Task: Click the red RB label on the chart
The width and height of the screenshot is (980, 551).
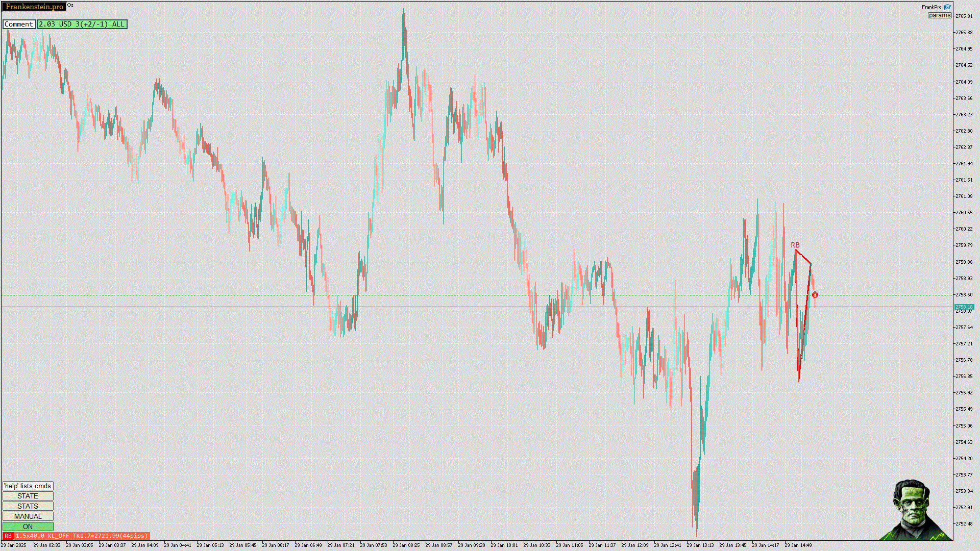Action: [795, 245]
